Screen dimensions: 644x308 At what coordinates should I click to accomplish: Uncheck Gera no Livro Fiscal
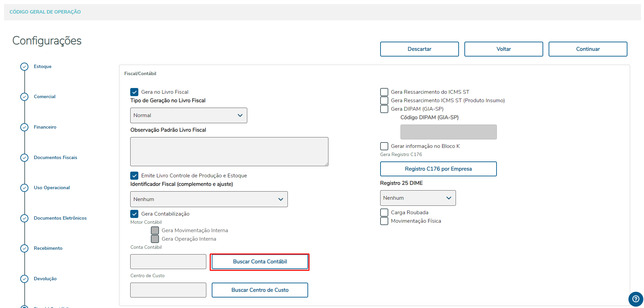(x=134, y=92)
